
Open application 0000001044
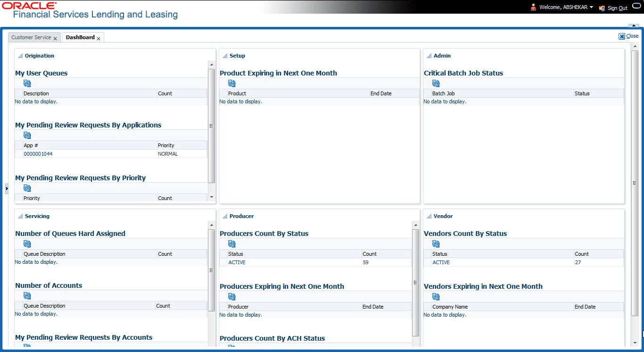tap(38, 154)
